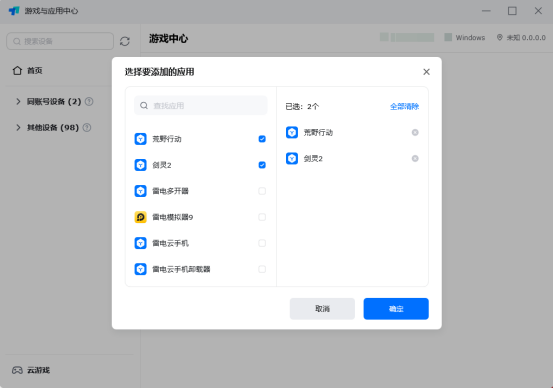The width and height of the screenshot is (554, 389).
Task: Check the 雷电云手机 checkbox
Action: point(262,243)
